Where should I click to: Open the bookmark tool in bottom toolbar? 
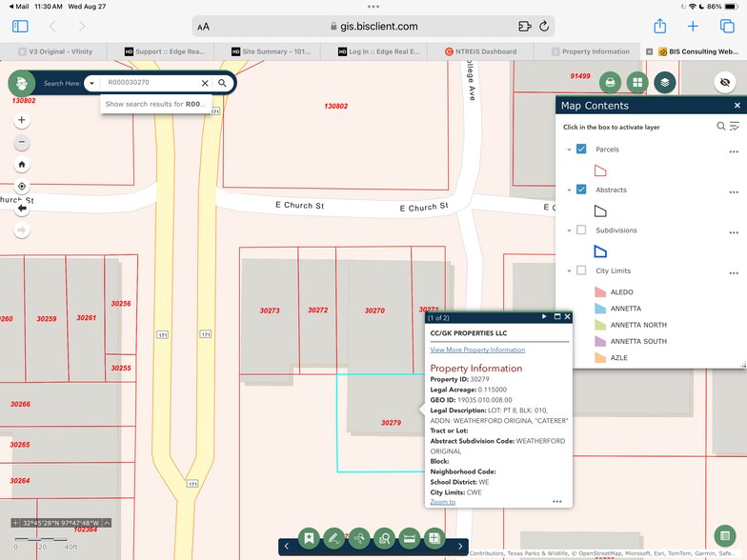pos(309,539)
